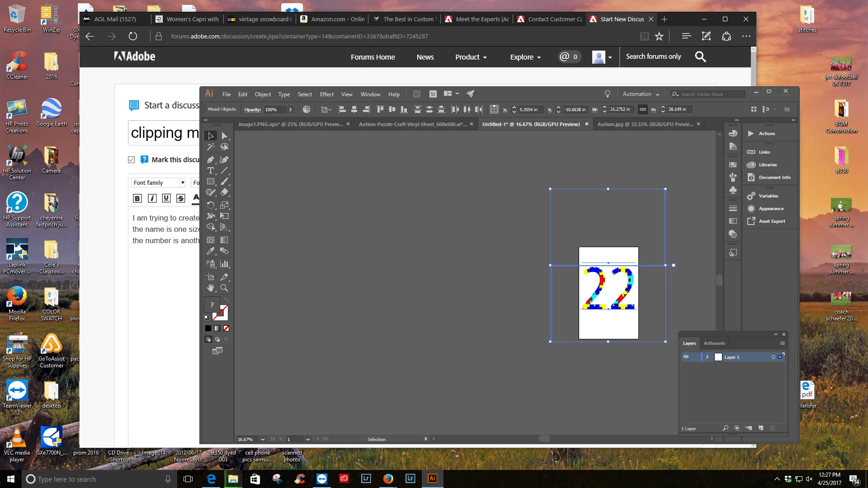Viewport: 868px width, 488px height.
Task: Open the Font family dropdown
Action: click(x=159, y=183)
